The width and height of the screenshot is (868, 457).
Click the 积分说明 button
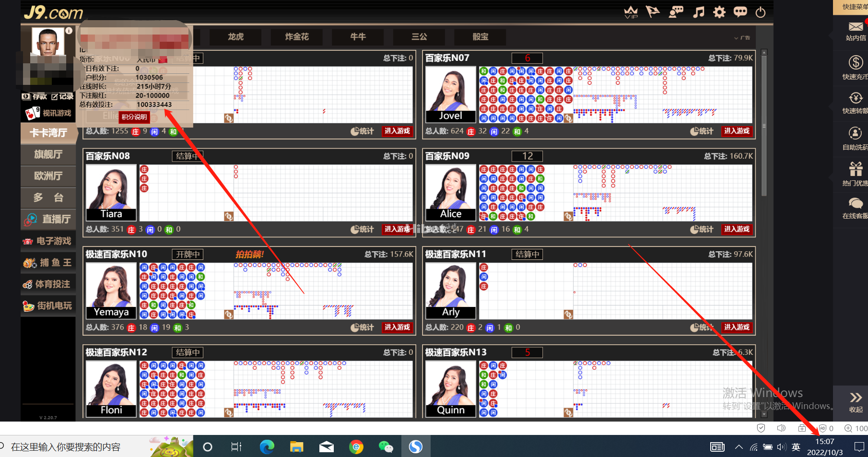pos(134,117)
